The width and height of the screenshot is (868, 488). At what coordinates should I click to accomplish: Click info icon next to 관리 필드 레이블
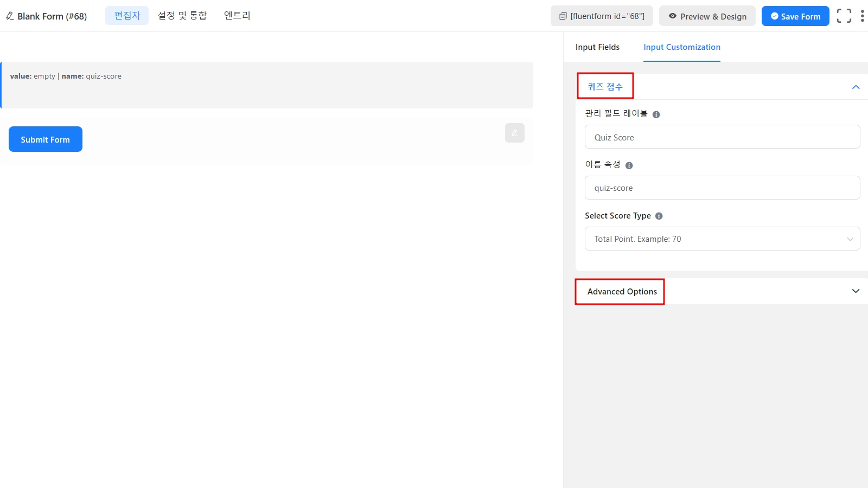[x=656, y=114]
